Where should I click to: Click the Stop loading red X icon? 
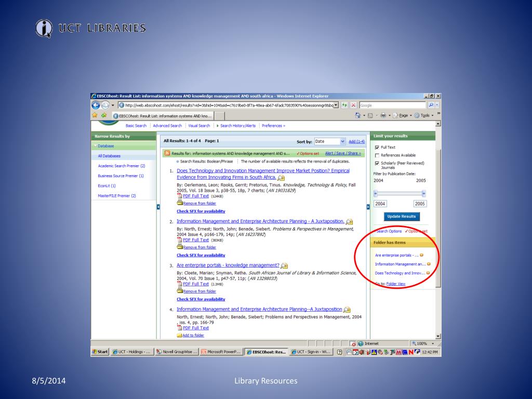tap(353, 105)
